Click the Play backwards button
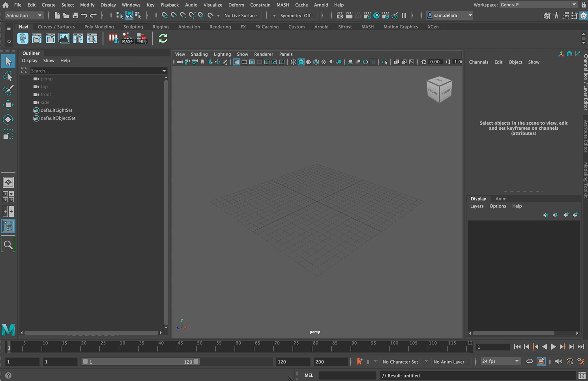Viewport: 588px width, 381px height. (545, 347)
